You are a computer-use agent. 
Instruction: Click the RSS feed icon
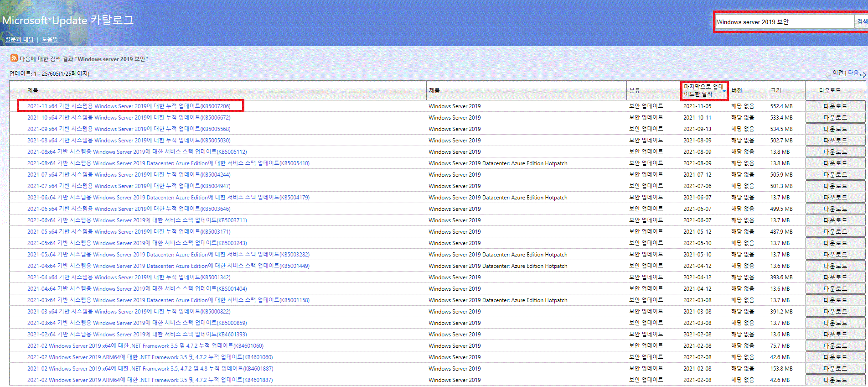point(14,58)
